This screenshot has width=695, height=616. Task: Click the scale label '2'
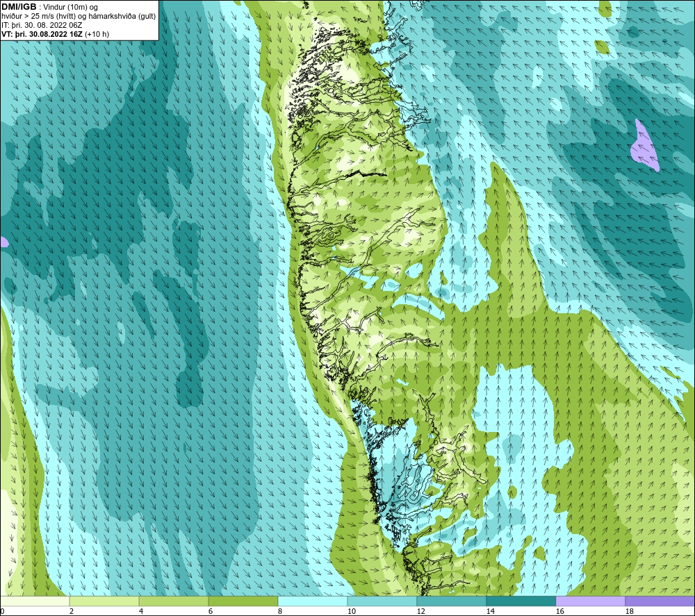72,611
